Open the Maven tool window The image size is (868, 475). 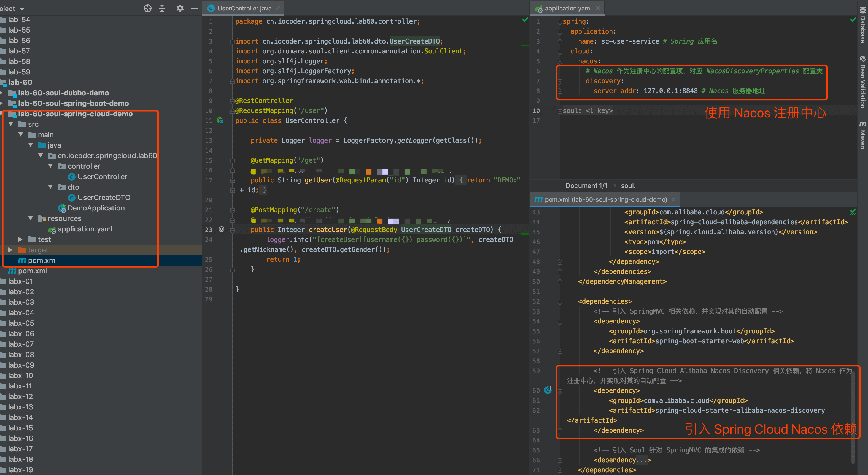click(862, 135)
